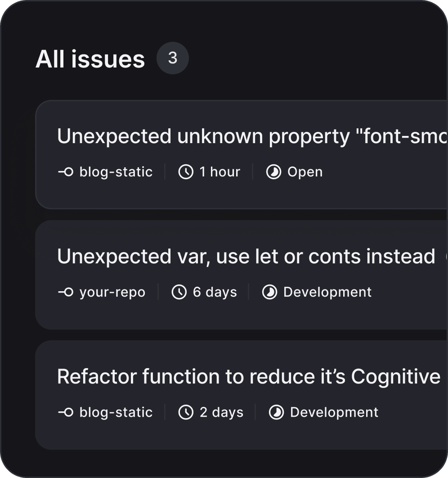Click the All issues heading
The height and width of the screenshot is (478, 448).
pyautogui.click(x=90, y=58)
